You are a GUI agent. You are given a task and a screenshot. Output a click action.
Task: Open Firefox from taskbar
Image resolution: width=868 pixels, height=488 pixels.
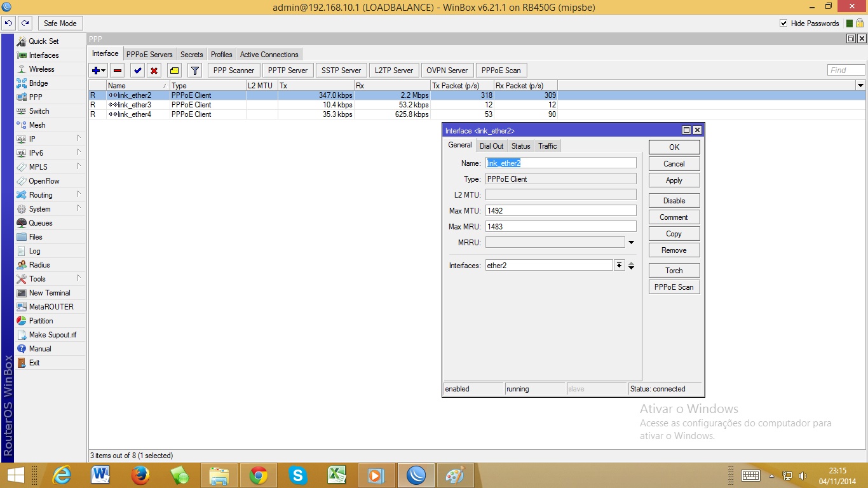(x=140, y=475)
